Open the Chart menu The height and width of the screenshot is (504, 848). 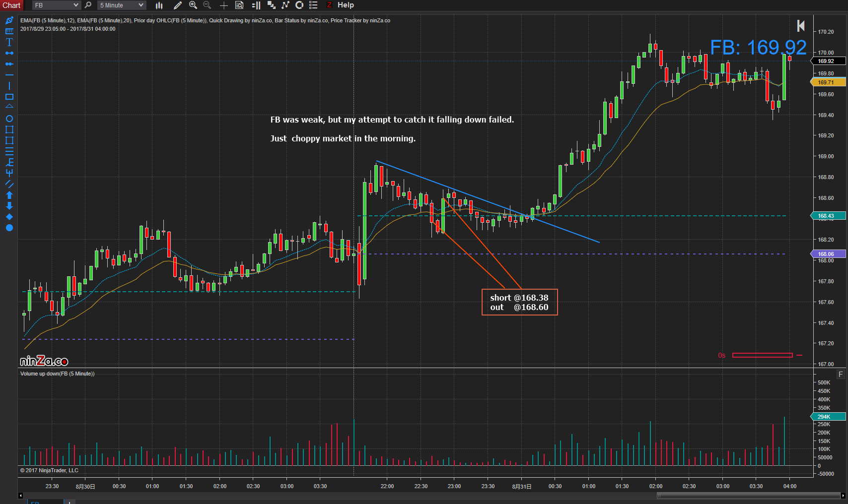coord(11,5)
